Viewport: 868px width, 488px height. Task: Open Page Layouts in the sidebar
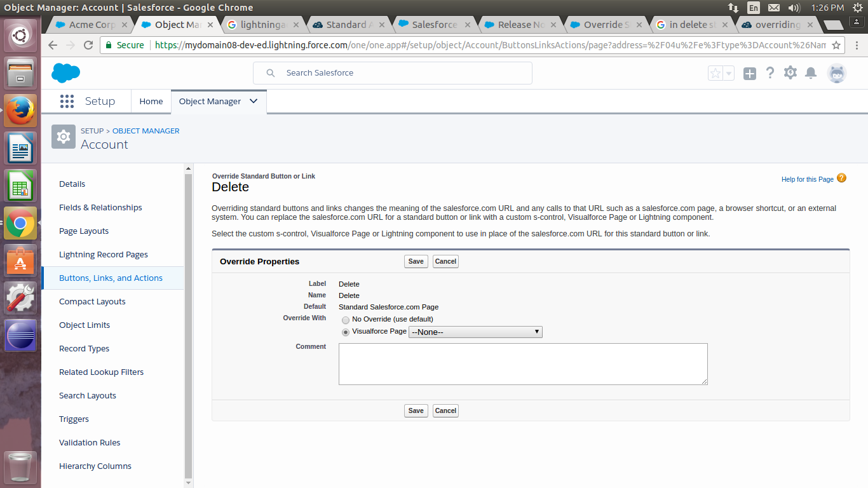(x=84, y=231)
